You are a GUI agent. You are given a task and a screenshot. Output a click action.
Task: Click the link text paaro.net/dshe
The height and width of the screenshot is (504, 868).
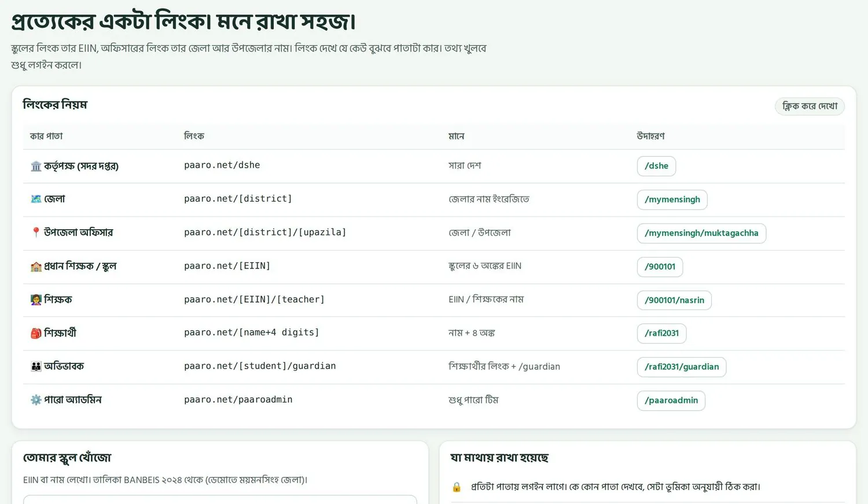click(222, 165)
